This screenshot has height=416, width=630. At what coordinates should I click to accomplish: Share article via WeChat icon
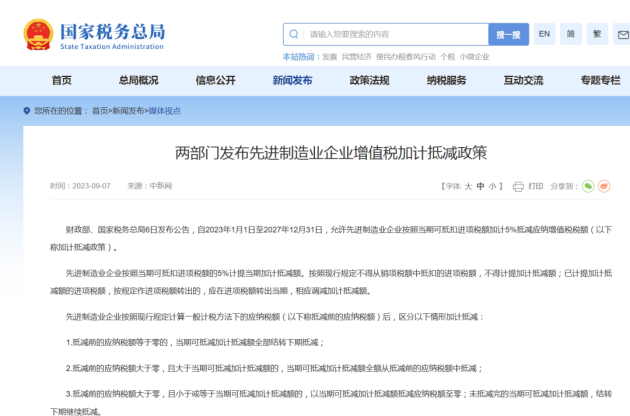pos(588,186)
